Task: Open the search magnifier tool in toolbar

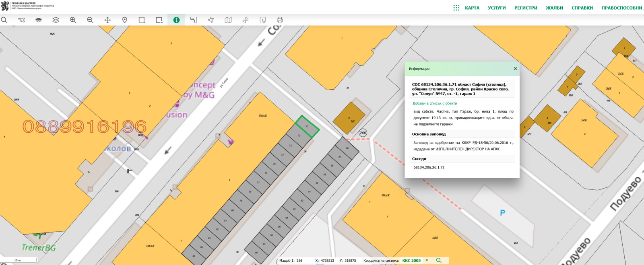Action: tap(4, 20)
